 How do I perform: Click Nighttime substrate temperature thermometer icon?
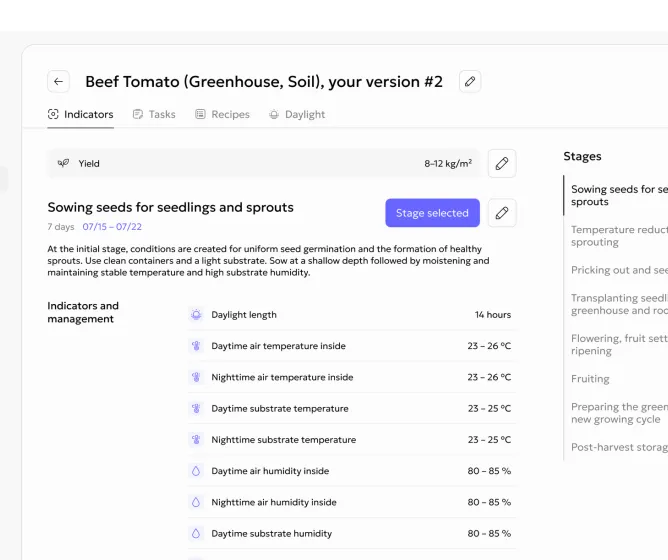pos(196,439)
